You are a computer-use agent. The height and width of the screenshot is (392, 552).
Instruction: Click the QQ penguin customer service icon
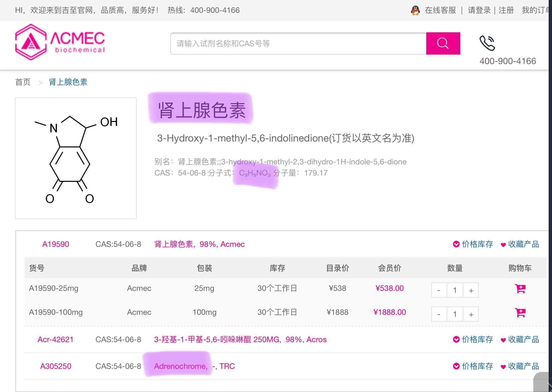415,11
